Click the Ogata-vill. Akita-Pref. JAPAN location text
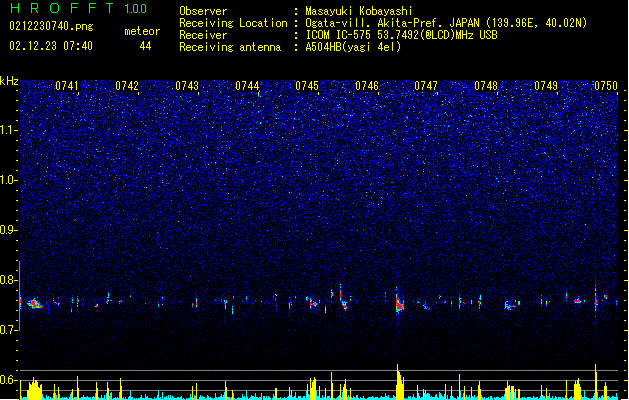This screenshot has width=629, height=400. click(446, 23)
